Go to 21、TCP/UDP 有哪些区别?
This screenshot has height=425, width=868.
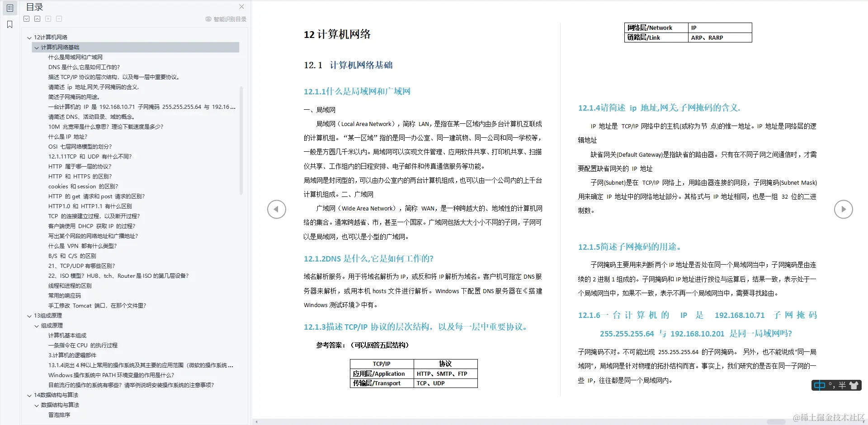82,266
